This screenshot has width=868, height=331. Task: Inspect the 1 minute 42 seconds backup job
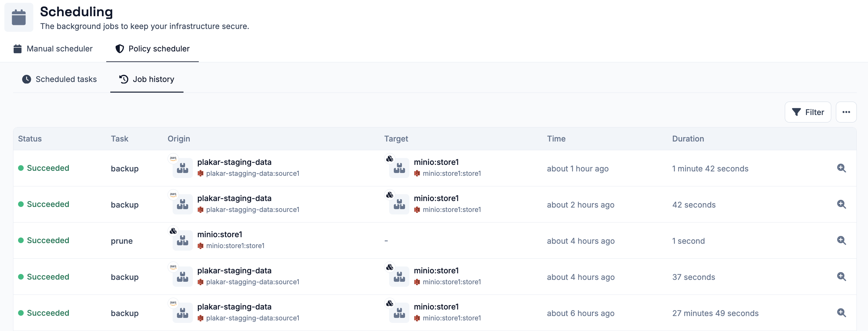pyautogui.click(x=842, y=168)
